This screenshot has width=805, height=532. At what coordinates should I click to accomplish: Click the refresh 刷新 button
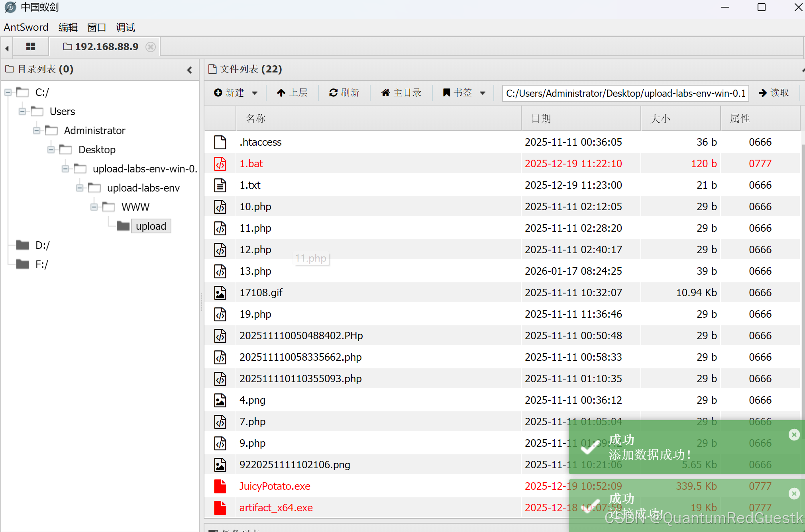(x=344, y=93)
